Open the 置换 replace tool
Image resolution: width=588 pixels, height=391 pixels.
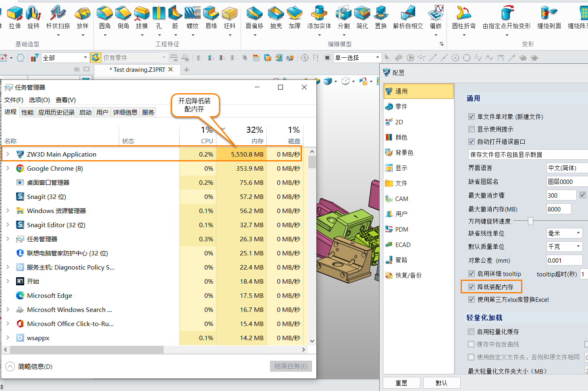click(x=381, y=17)
